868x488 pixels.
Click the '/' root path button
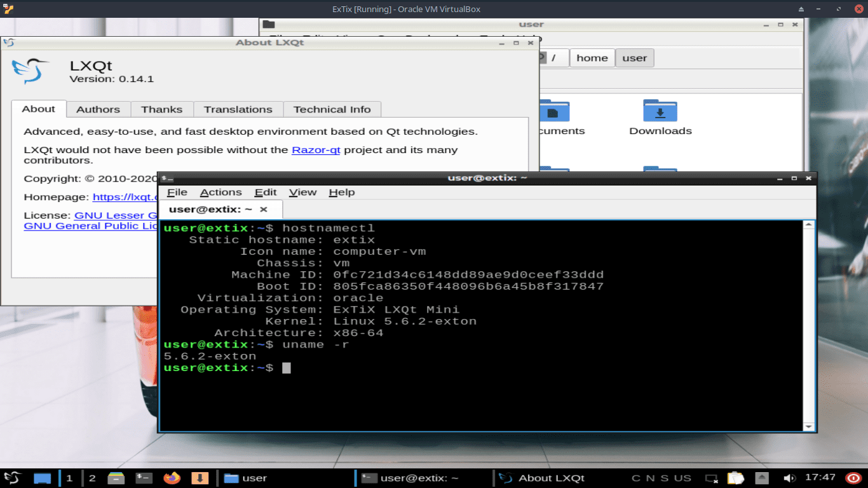pyautogui.click(x=553, y=58)
